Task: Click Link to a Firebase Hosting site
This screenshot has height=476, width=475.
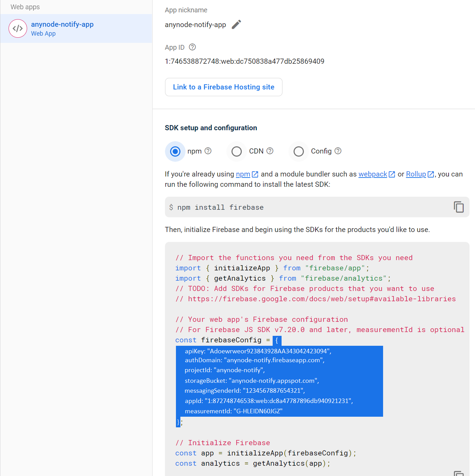Action: (224, 87)
